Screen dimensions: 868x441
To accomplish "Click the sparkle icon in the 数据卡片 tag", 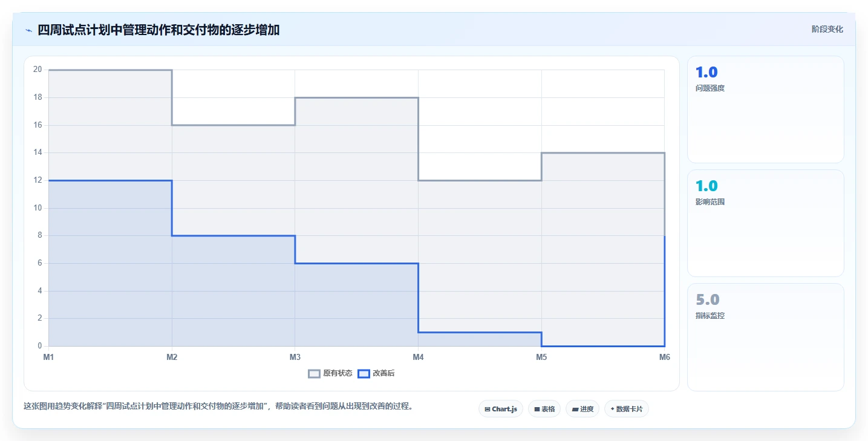I will [x=612, y=409].
